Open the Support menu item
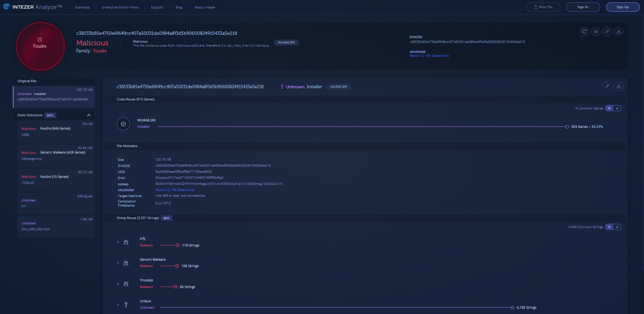 click(x=157, y=7)
